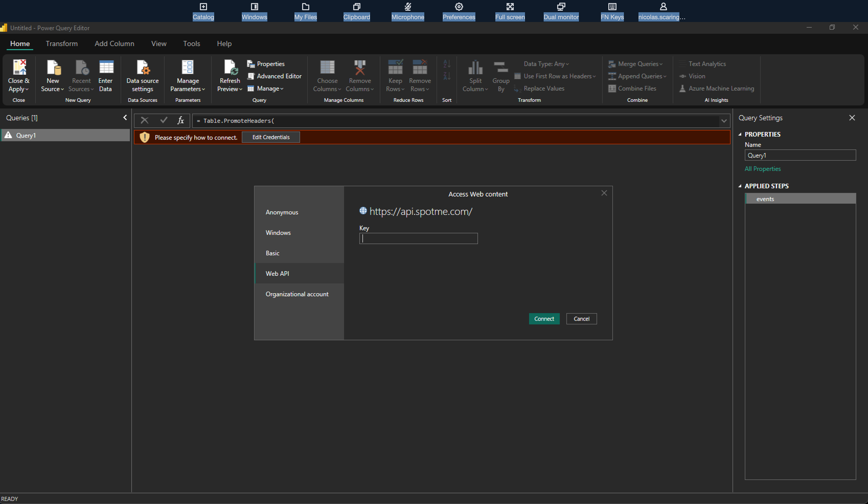Open the All Properties link

763,169
